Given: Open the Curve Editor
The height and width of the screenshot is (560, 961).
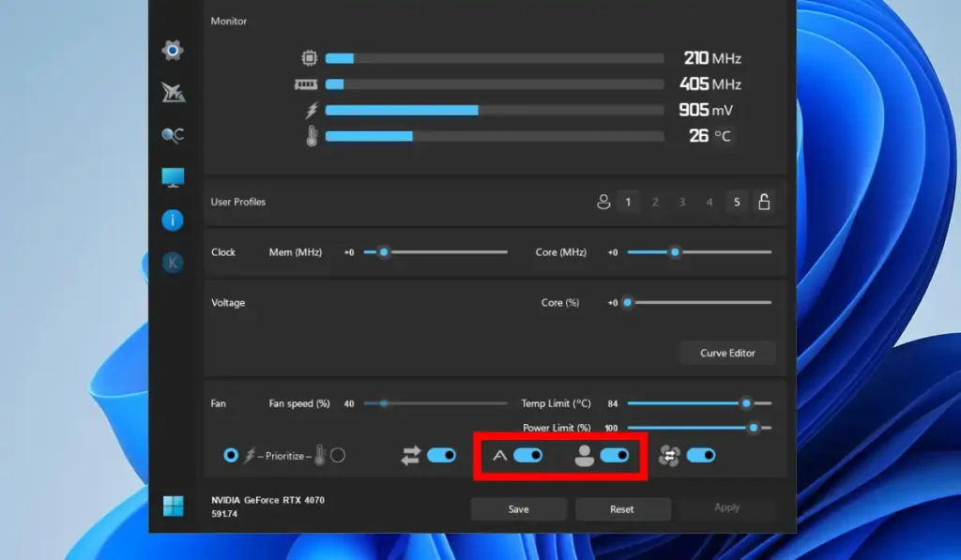Looking at the screenshot, I should pos(727,353).
